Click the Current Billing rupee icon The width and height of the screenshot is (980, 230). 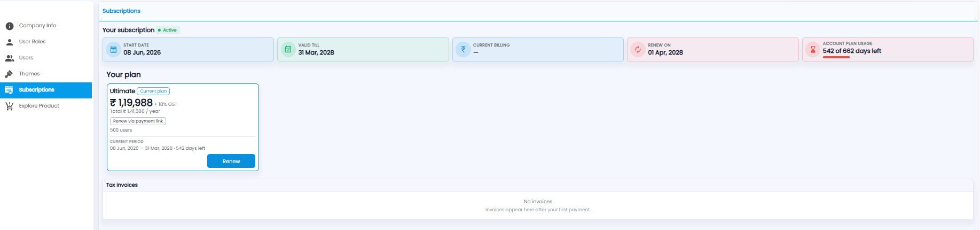pos(463,50)
